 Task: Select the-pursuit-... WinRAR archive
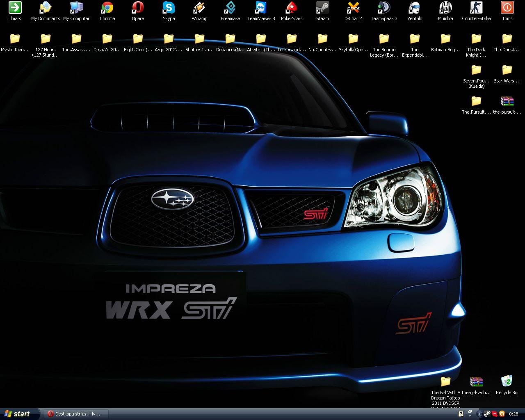coord(507,105)
